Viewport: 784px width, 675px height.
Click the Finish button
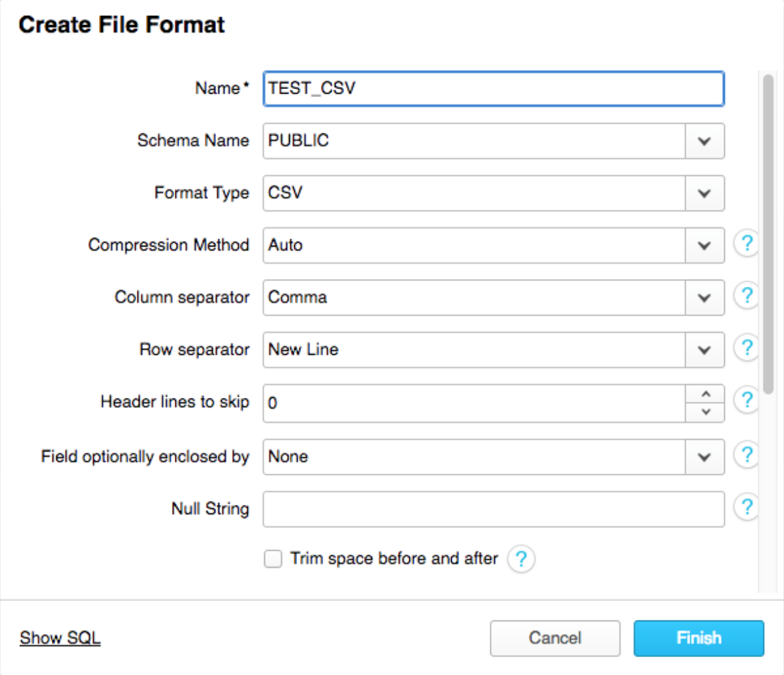click(x=698, y=638)
